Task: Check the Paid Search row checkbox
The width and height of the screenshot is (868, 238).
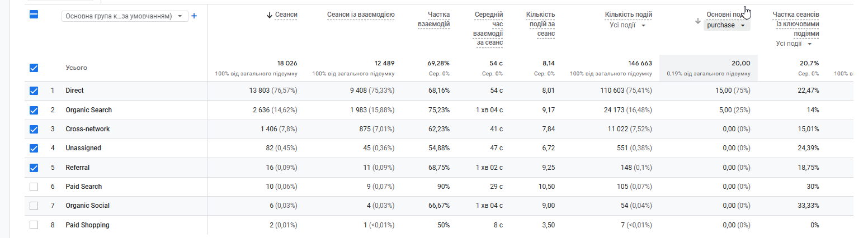Action: [34, 187]
